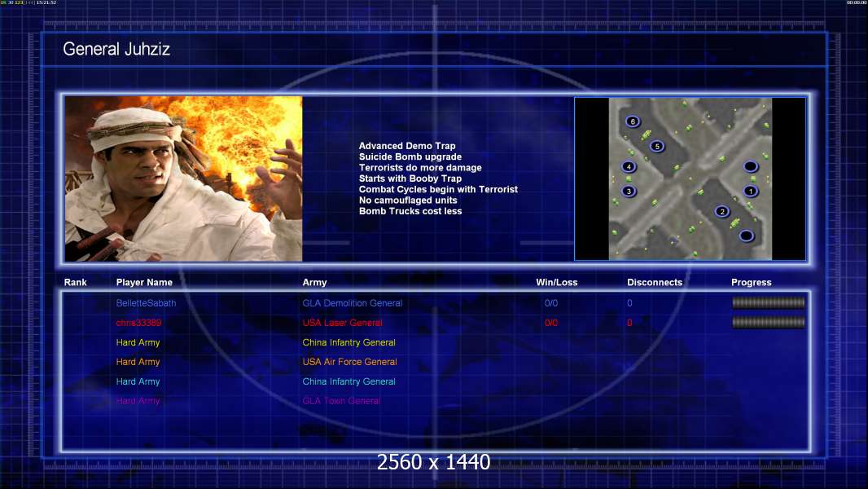Click start position marker 2 on map

pos(722,212)
